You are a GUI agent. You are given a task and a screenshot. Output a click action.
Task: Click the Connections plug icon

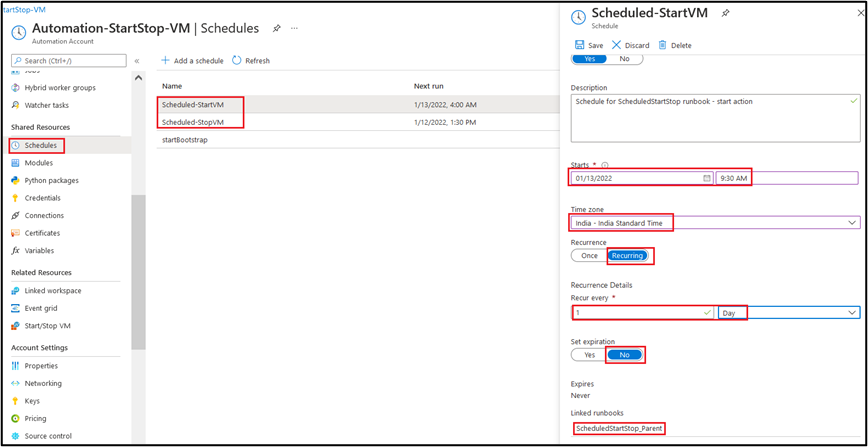pyautogui.click(x=16, y=215)
